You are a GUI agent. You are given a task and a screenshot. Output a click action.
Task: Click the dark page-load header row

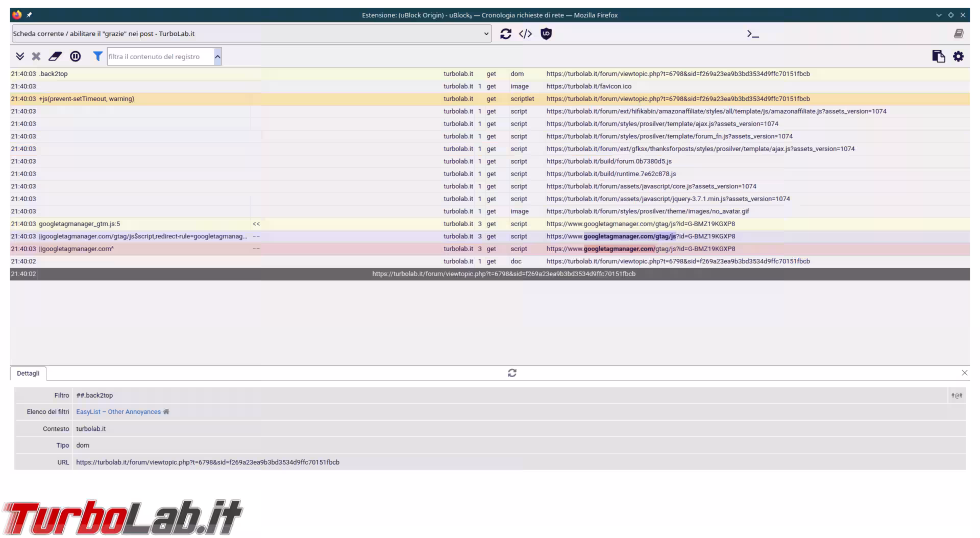click(490, 274)
